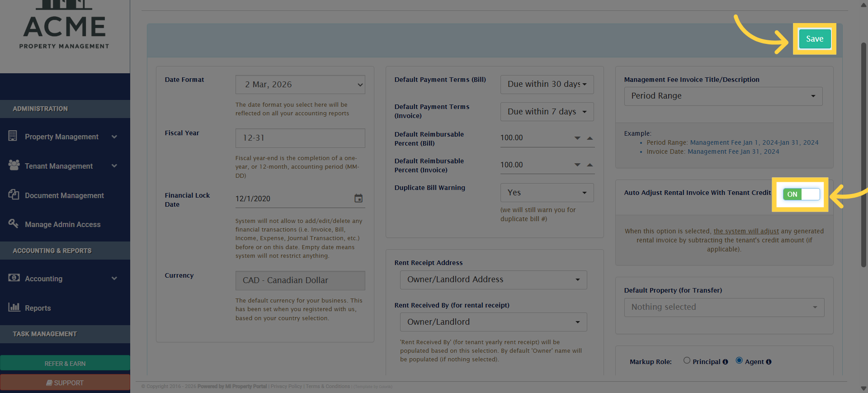Click the Tenant Management chevron arrow
The width and height of the screenshot is (868, 393).
114,166
